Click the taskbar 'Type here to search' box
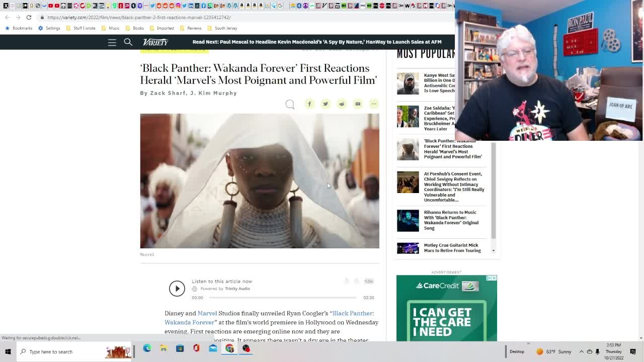 coord(74,352)
